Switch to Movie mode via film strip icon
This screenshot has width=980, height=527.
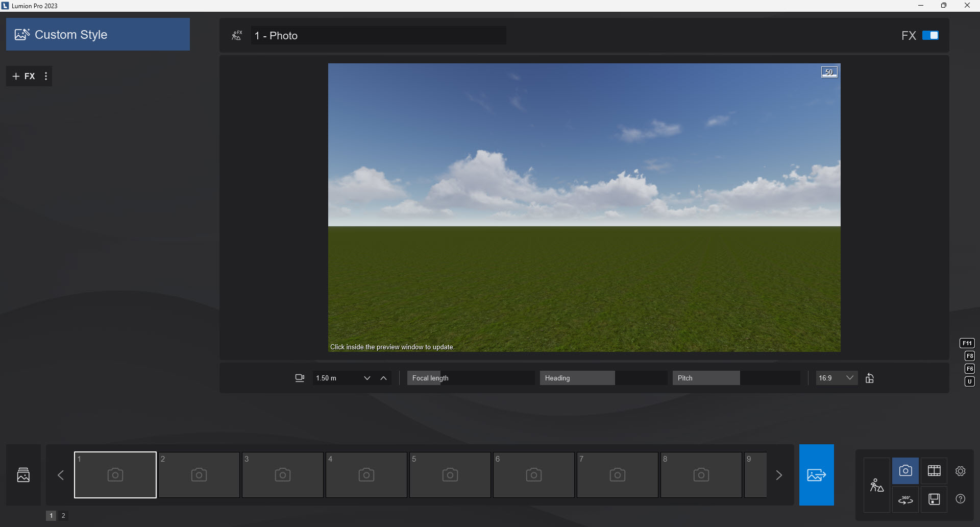[934, 470]
